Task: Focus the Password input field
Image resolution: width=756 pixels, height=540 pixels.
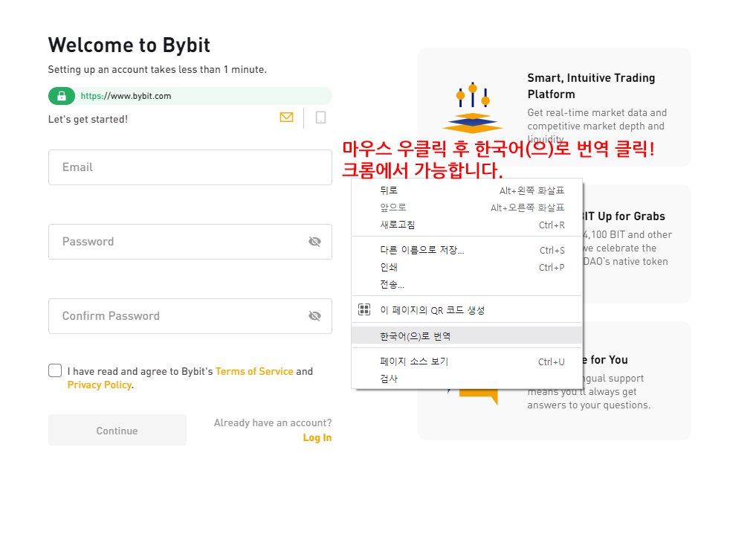Action: [x=190, y=242]
